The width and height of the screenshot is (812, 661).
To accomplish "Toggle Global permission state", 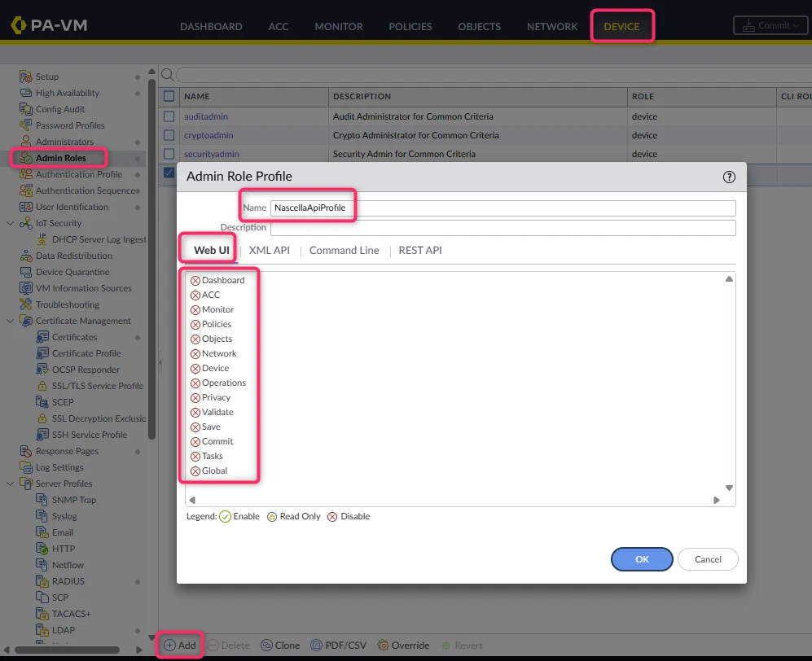I will (x=195, y=471).
